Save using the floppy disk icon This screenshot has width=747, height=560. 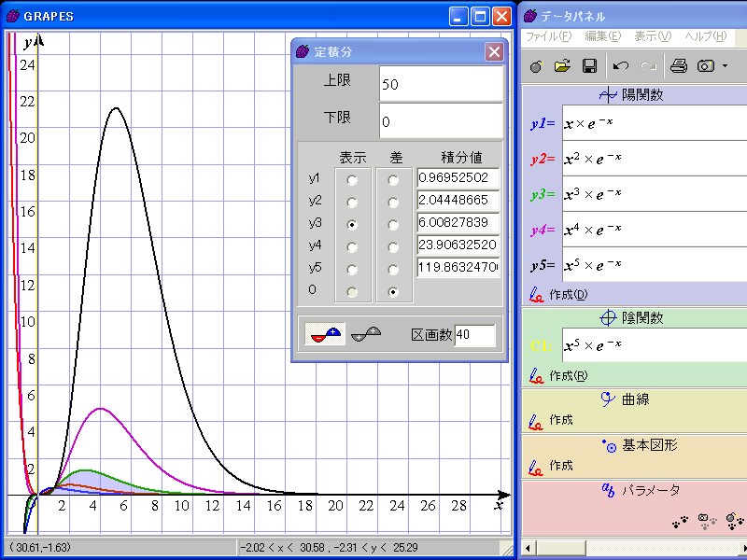tap(589, 66)
